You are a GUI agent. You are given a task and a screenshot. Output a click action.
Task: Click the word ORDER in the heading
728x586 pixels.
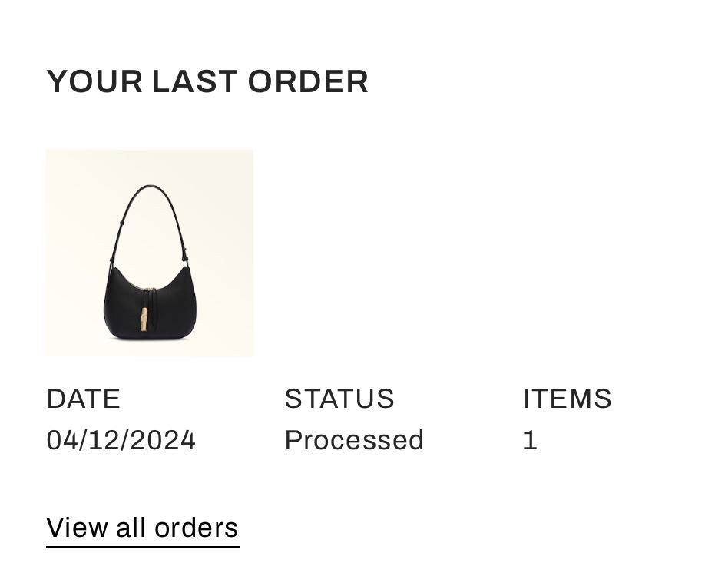pos(308,81)
